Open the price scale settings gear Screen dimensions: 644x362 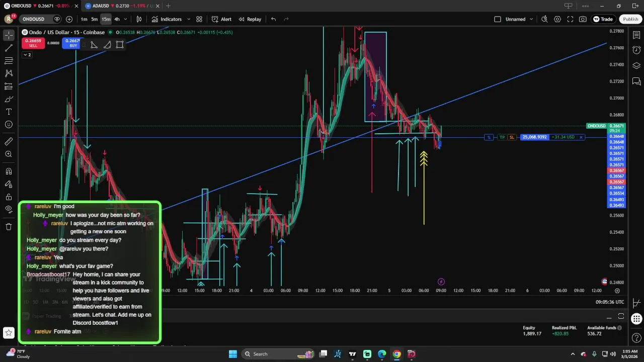[617, 291]
